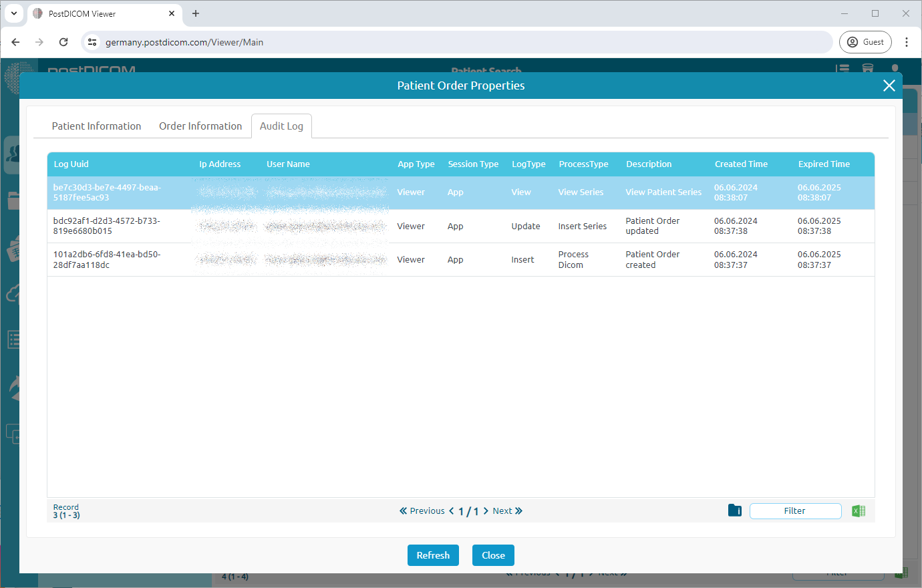Click the folder info icon beside Filter
The height and width of the screenshot is (588, 922).
pos(734,510)
